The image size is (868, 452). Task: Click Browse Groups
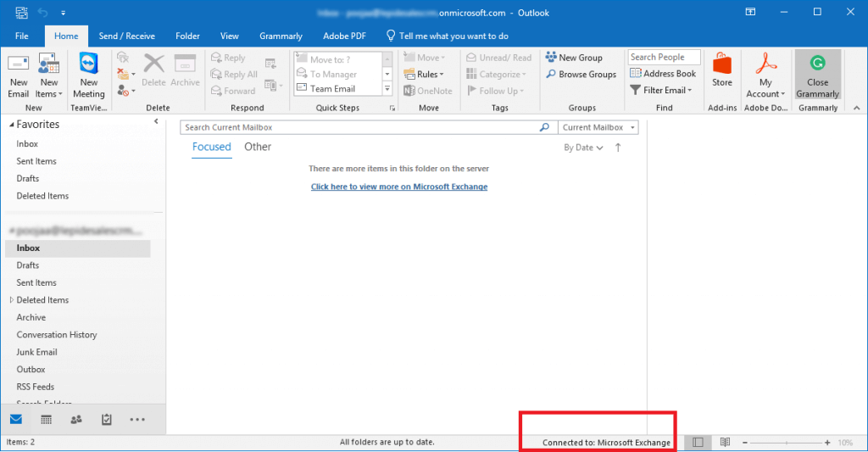click(581, 75)
